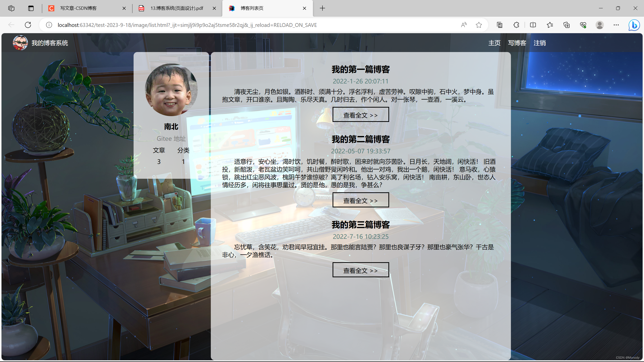Close the 13.博客系统 PDF tab
Image resolution: width=644 pixels, height=362 pixels.
click(x=214, y=8)
